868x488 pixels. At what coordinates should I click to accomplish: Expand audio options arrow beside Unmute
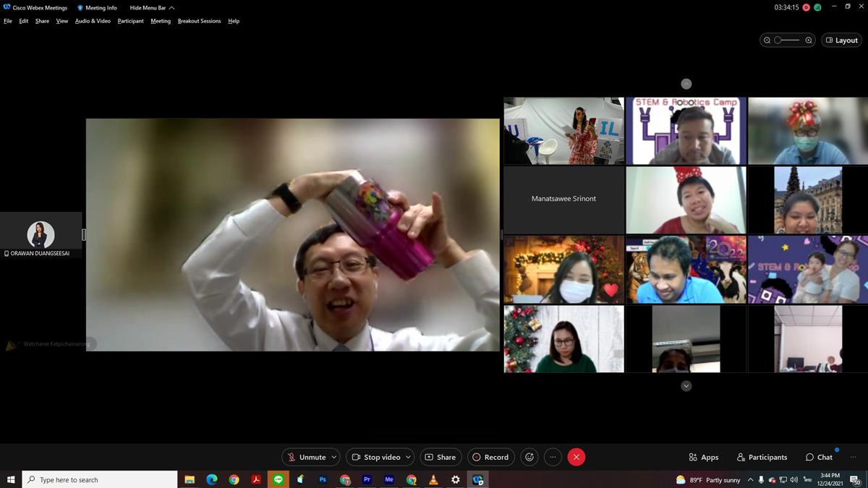[333, 457]
